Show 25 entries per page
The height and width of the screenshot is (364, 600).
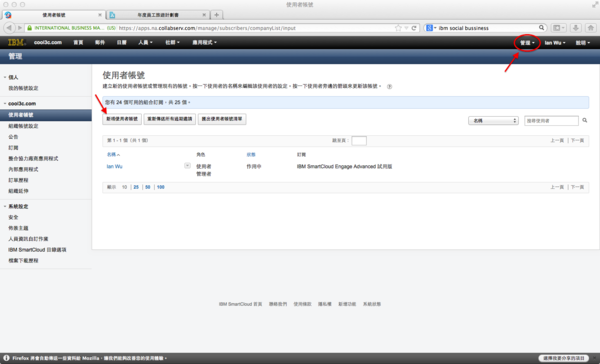click(136, 187)
